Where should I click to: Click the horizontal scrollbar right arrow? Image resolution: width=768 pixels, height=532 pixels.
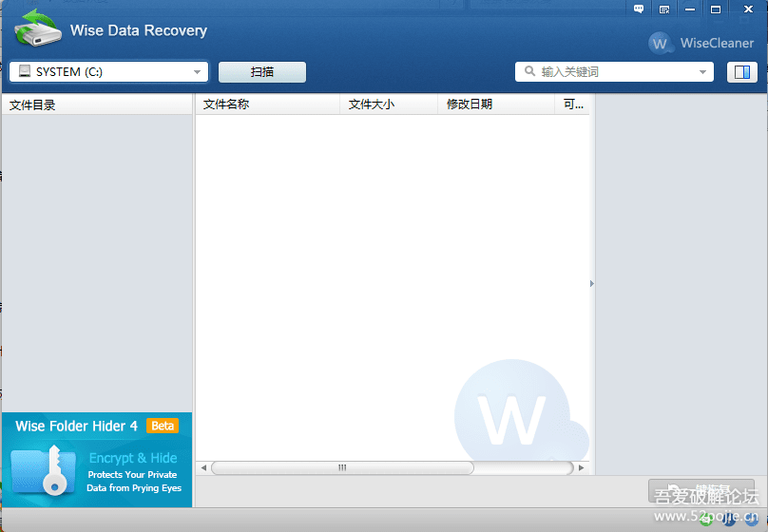(x=581, y=468)
